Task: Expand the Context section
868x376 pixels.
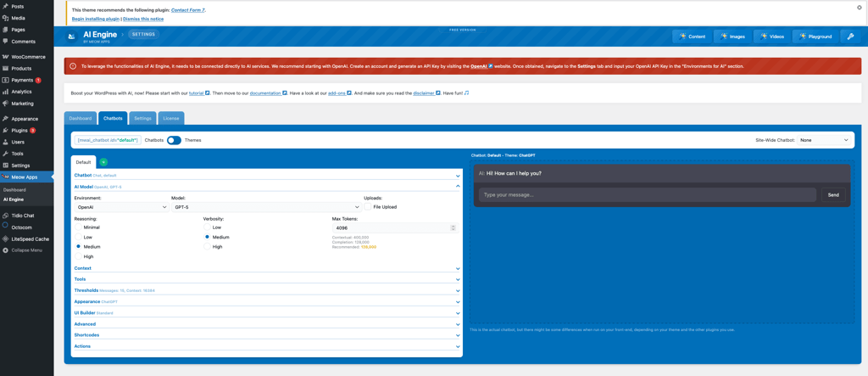Action: click(267, 268)
